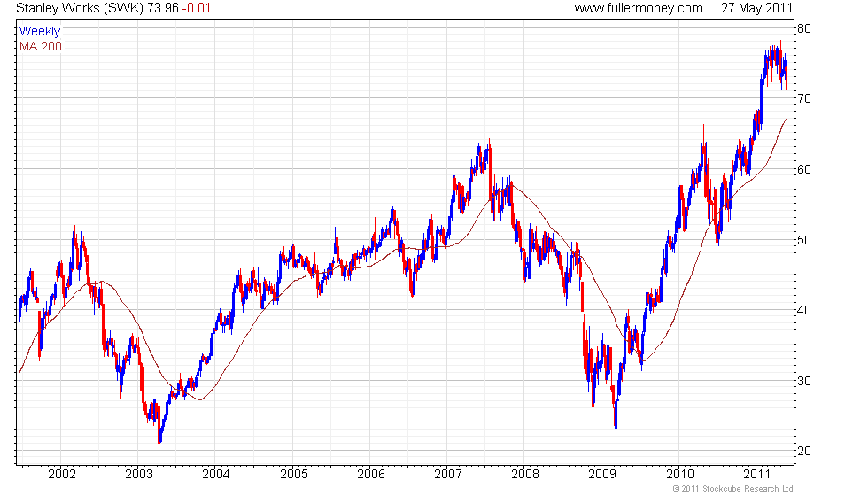
Task: Select the blue Weekly label
Action: [39, 32]
